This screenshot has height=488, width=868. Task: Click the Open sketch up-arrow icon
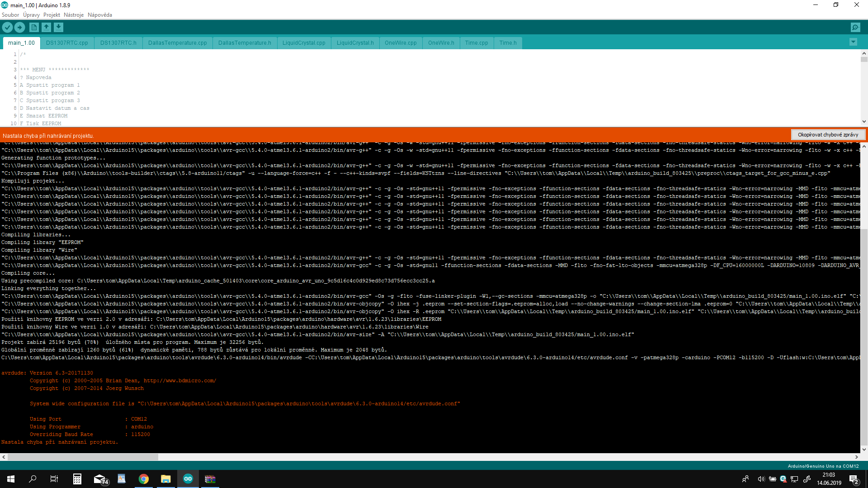46,28
